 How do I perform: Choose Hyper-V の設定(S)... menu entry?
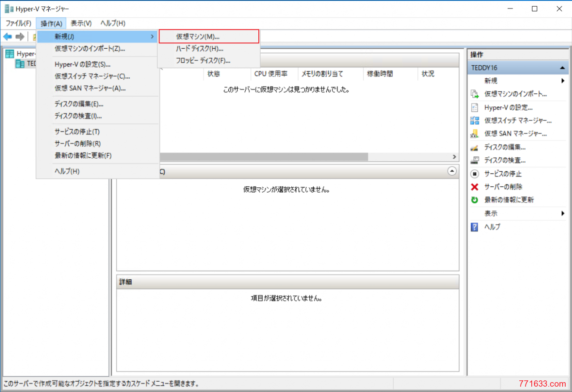97,64
